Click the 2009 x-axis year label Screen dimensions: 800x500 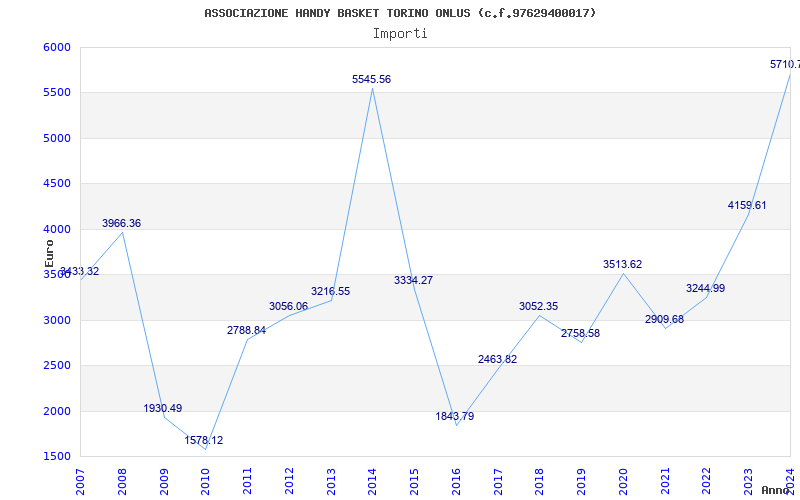[164, 482]
